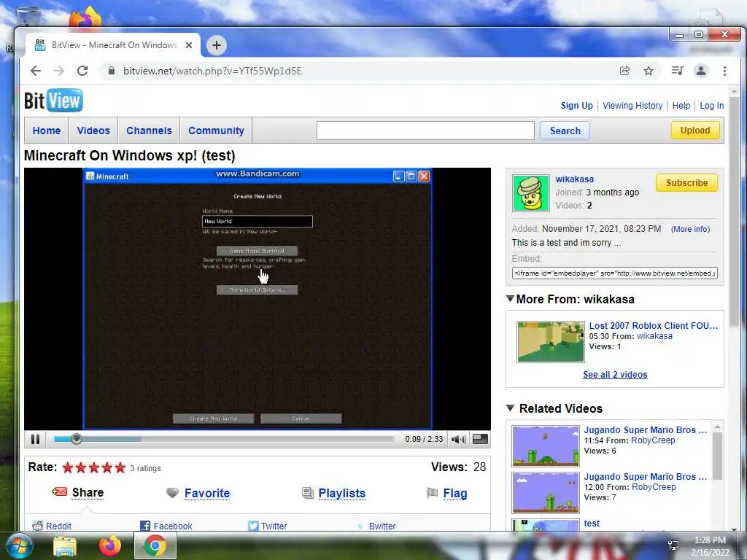Click the Facebook share icon
The height and width of the screenshot is (560, 747).
pyautogui.click(x=145, y=526)
